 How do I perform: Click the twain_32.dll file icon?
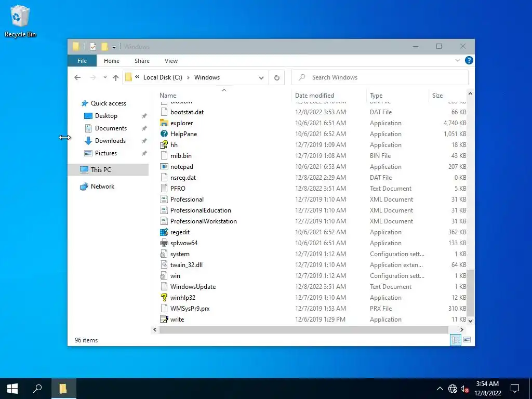(x=164, y=264)
